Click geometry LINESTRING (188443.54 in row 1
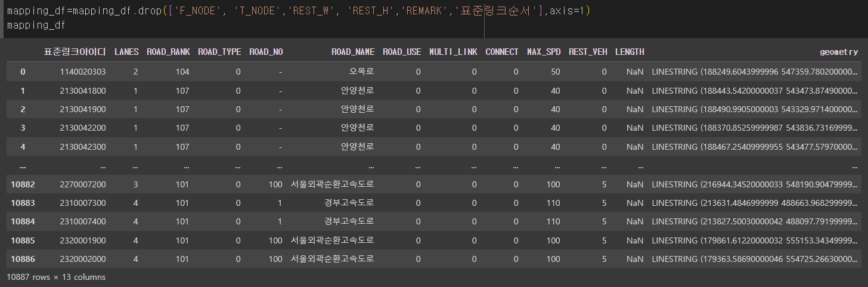868x287 pixels. 755,91
